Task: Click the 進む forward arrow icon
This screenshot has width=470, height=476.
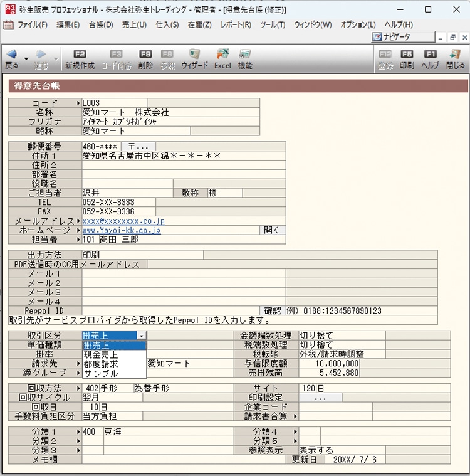Action: [x=41, y=54]
